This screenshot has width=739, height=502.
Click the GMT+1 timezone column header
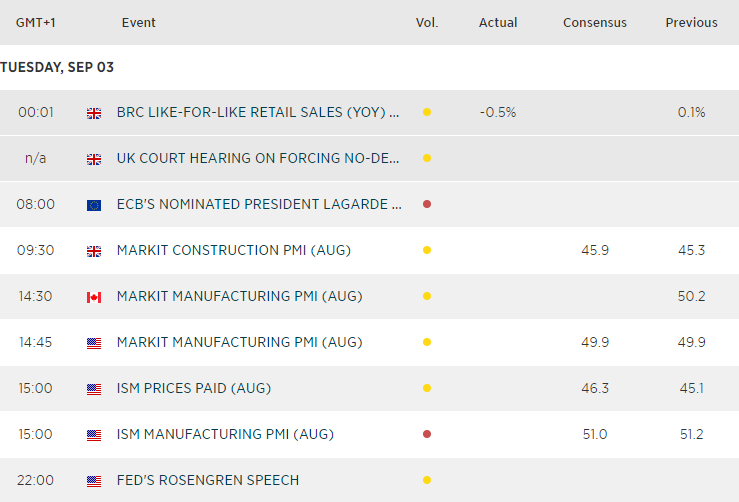tap(35, 23)
